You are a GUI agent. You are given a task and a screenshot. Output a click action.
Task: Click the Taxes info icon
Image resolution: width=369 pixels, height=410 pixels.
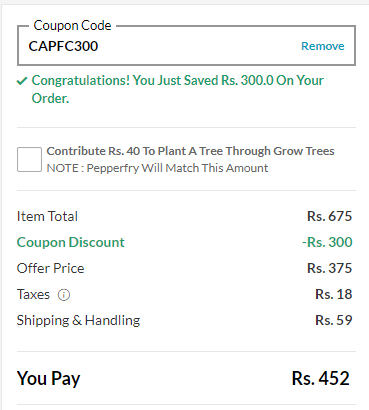pyautogui.click(x=64, y=295)
